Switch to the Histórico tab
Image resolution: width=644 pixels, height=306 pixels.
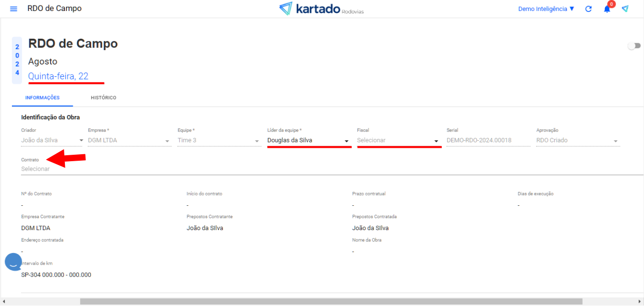point(104,98)
